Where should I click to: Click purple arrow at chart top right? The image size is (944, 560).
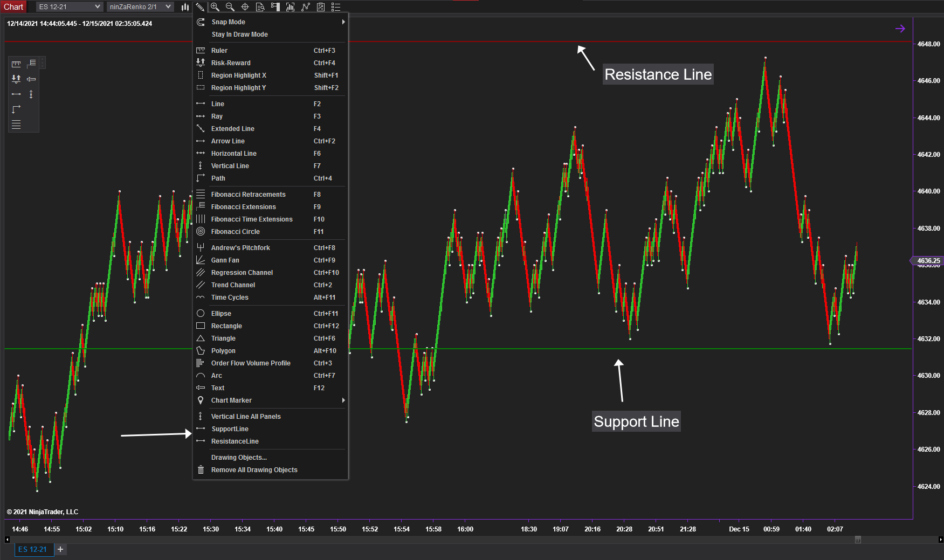click(900, 29)
